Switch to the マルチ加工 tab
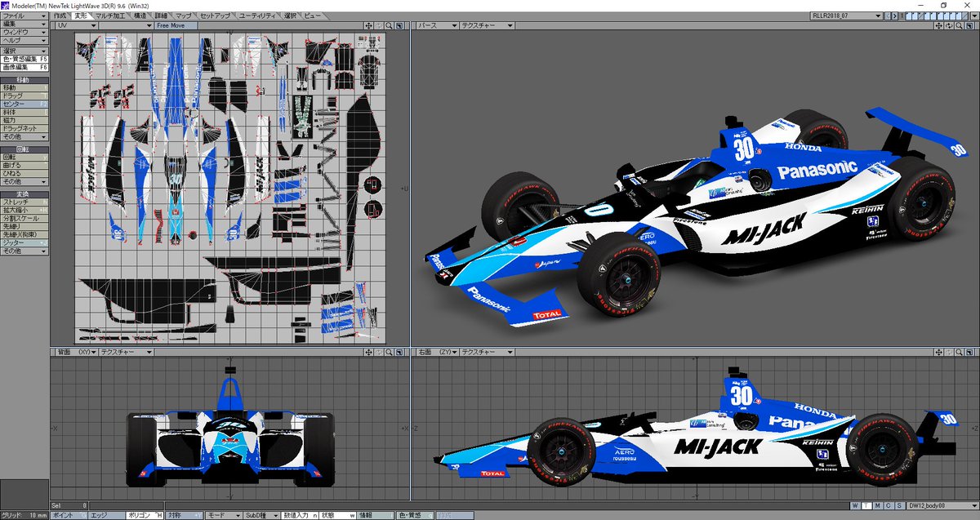980x520 pixels. tap(109, 16)
